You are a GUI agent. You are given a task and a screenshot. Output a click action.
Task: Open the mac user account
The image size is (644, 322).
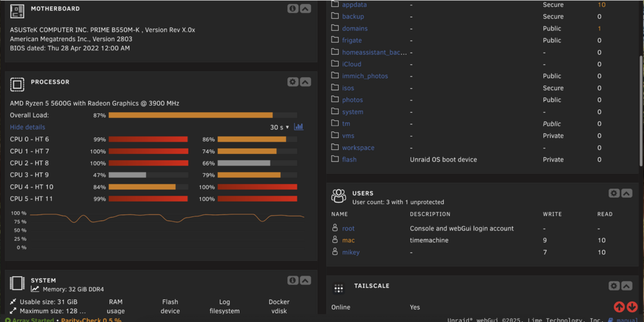(348, 240)
